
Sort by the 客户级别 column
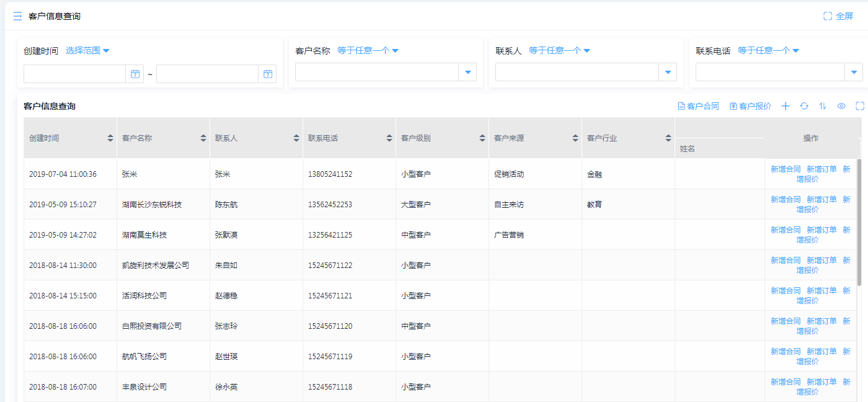click(482, 138)
